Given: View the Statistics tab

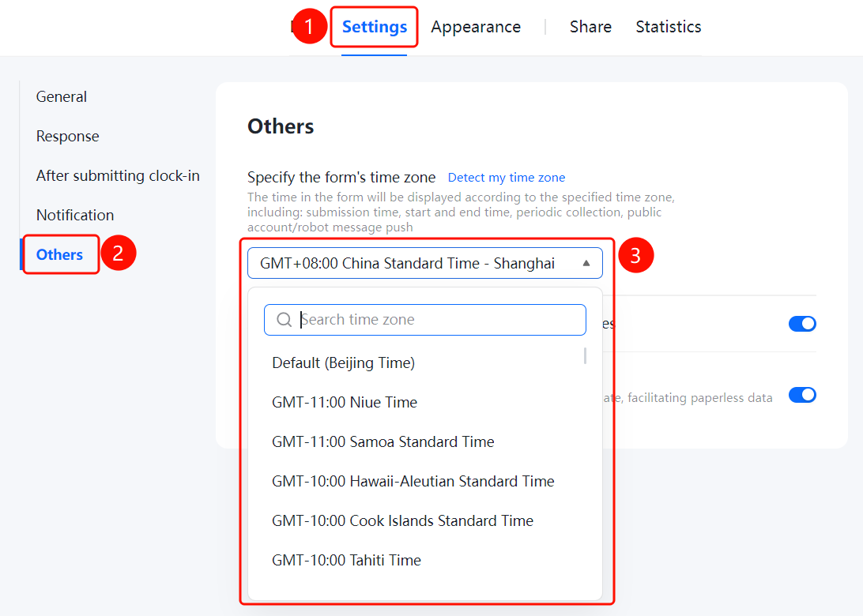Looking at the screenshot, I should point(668,26).
